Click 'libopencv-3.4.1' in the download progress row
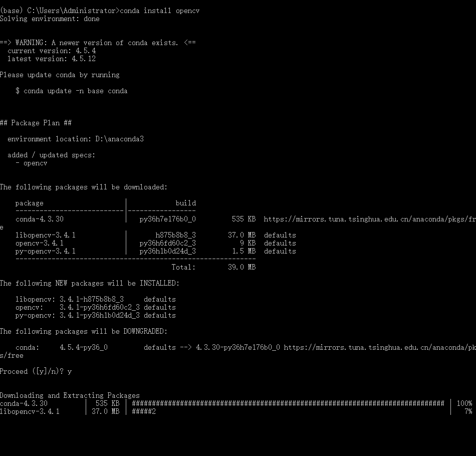Image resolution: width=476 pixels, height=456 pixels. coord(30,412)
